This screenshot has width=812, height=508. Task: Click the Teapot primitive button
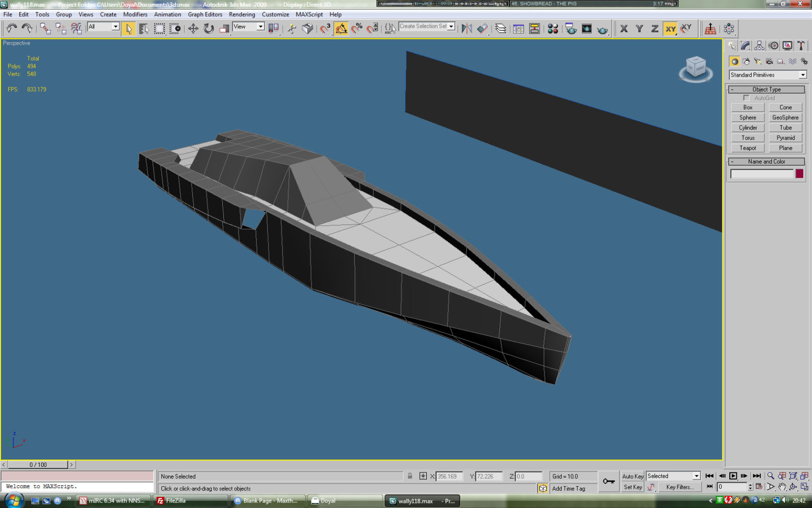click(748, 148)
